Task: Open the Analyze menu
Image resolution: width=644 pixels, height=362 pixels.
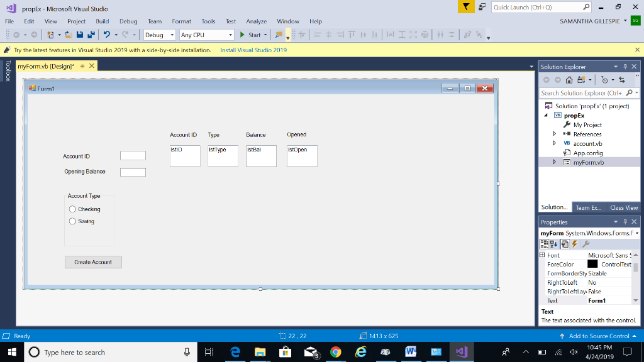Action: click(257, 21)
